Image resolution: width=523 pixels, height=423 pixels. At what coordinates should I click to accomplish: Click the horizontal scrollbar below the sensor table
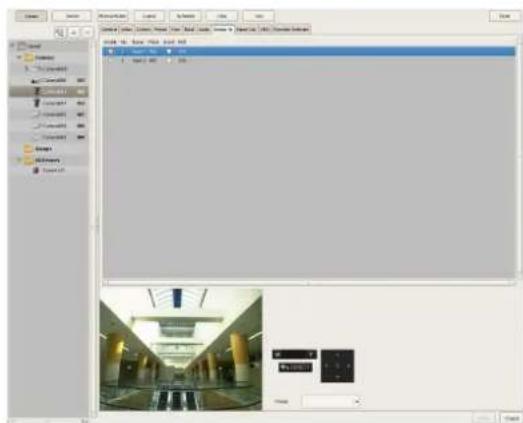point(309,283)
